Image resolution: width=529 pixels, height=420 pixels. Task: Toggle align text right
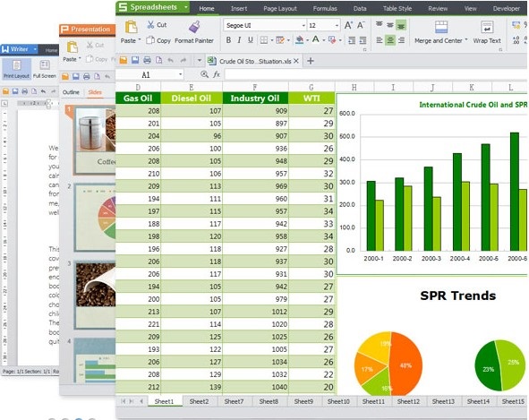pyautogui.click(x=401, y=40)
